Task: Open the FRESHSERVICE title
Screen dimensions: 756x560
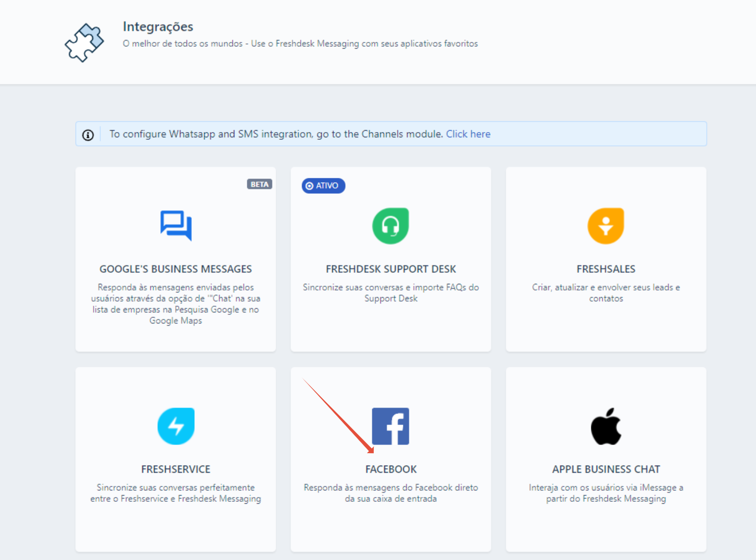Action: [x=176, y=469]
